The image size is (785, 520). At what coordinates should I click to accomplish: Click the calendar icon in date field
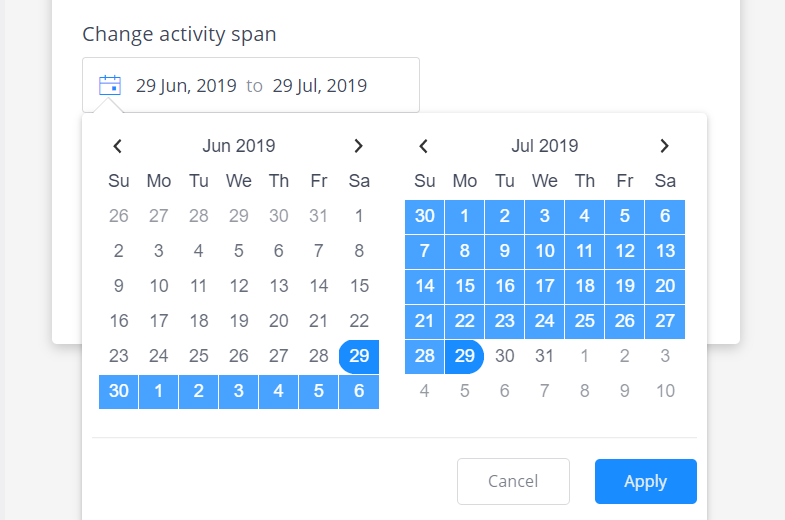tap(110, 85)
